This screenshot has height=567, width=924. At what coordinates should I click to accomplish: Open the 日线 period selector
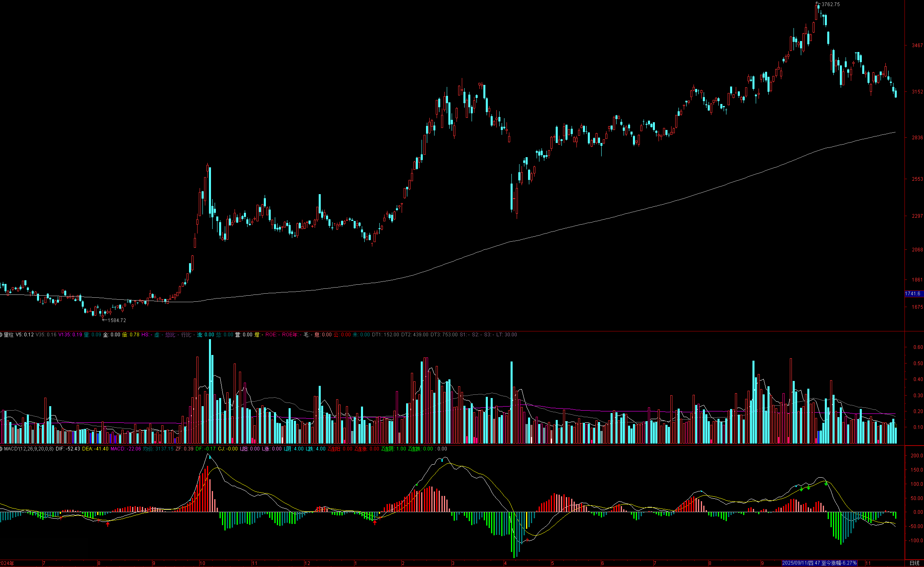click(x=914, y=563)
